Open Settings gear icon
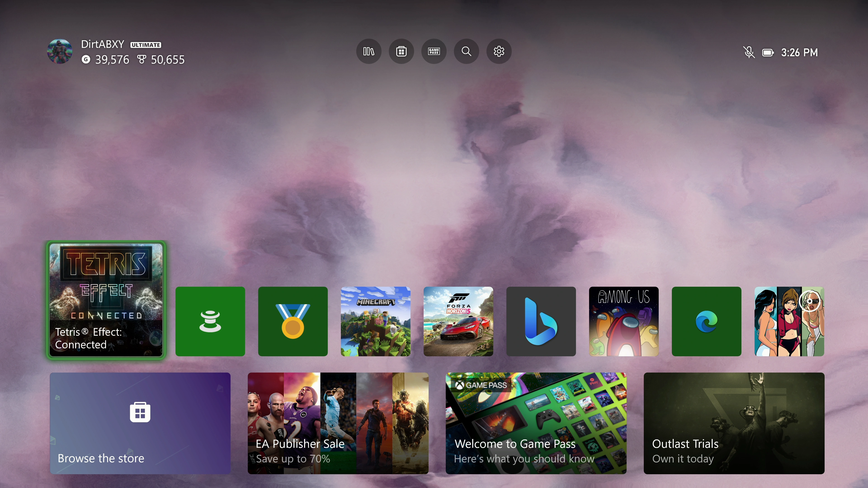This screenshot has width=868, height=488. (x=499, y=51)
